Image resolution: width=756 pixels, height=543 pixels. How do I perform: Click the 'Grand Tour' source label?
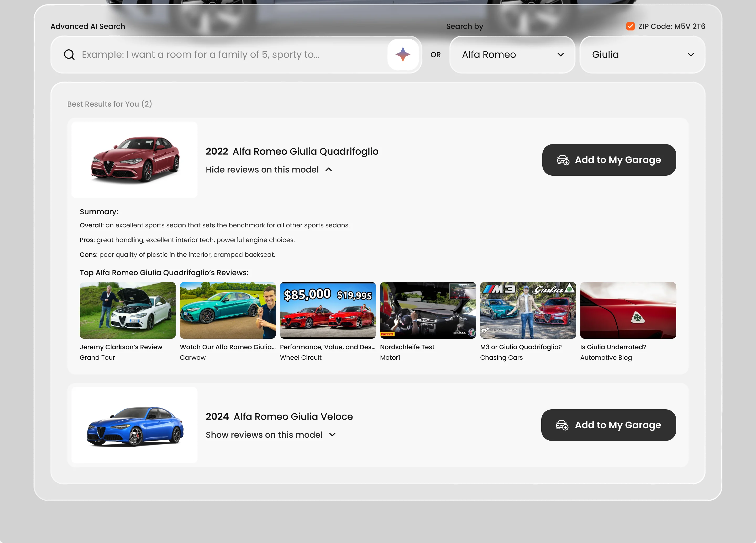click(x=97, y=357)
